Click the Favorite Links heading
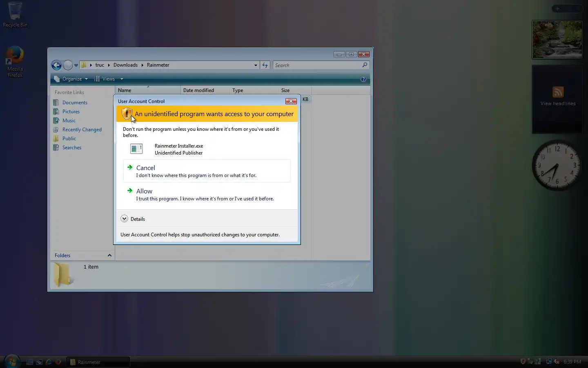The image size is (588, 368). 69,92
